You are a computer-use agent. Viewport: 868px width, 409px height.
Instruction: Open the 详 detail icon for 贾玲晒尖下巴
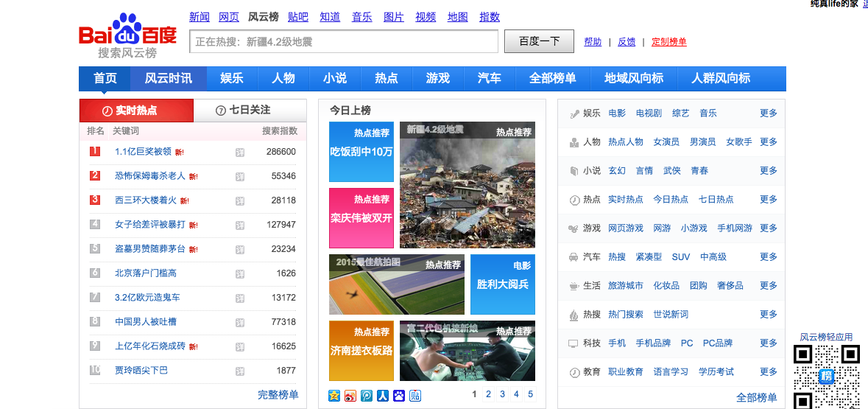240,371
